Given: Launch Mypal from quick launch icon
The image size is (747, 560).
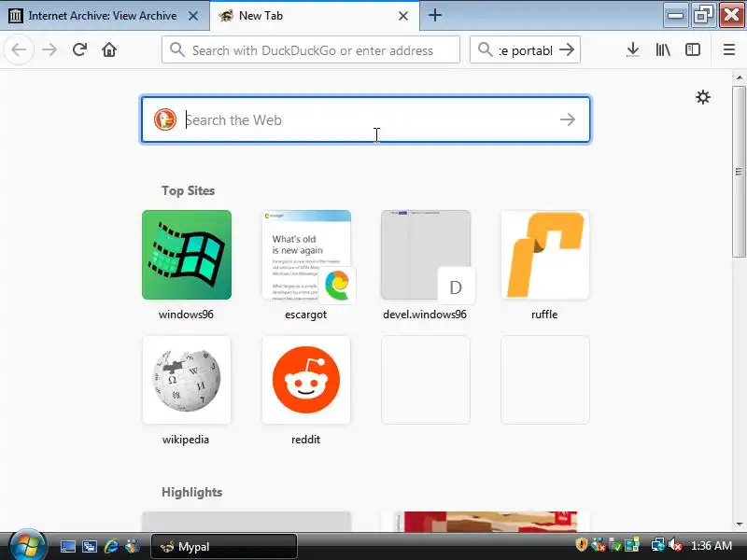Looking at the screenshot, I should click(x=133, y=546).
